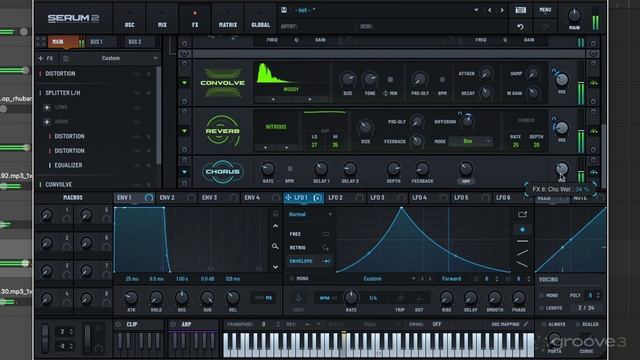The height and width of the screenshot is (360, 640).
Task: Select previous preset arrow
Action: [x=490, y=10]
